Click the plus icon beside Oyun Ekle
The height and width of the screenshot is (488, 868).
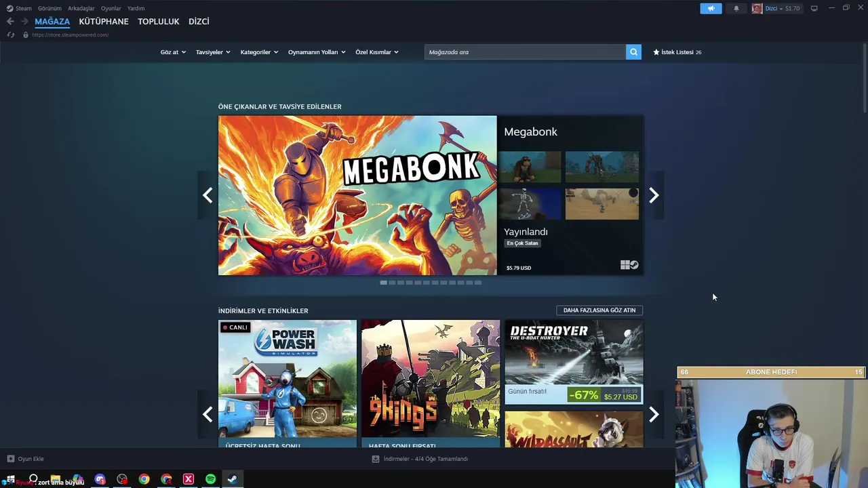pos(10,459)
